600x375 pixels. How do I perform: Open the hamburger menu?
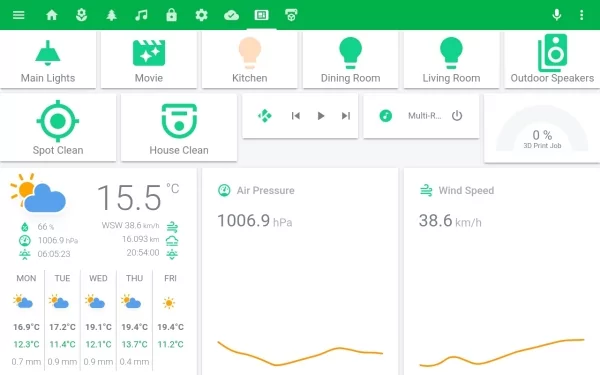tap(18, 15)
